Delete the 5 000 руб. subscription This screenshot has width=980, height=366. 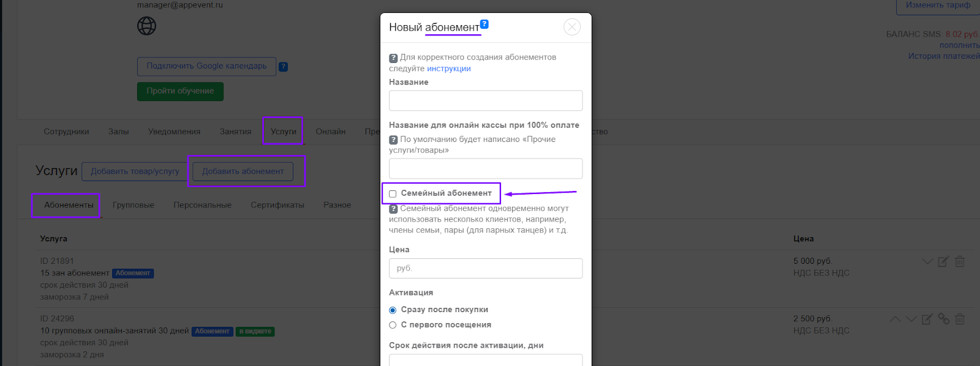(960, 261)
